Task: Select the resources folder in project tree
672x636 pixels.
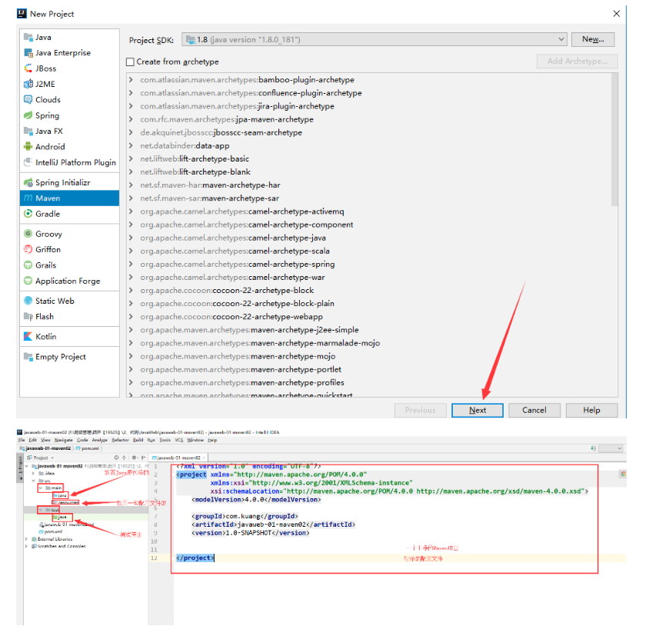Action: point(65,502)
